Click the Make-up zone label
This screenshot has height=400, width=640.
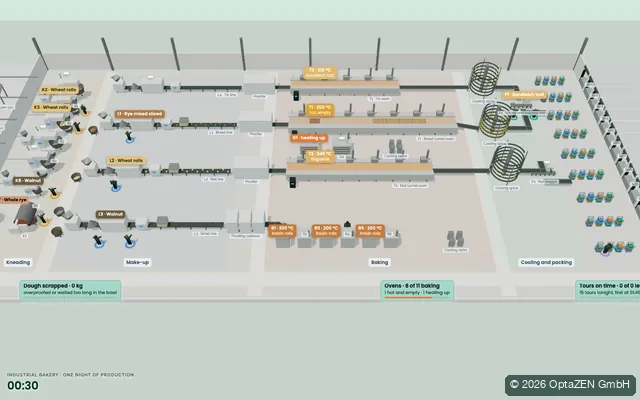tap(137, 262)
